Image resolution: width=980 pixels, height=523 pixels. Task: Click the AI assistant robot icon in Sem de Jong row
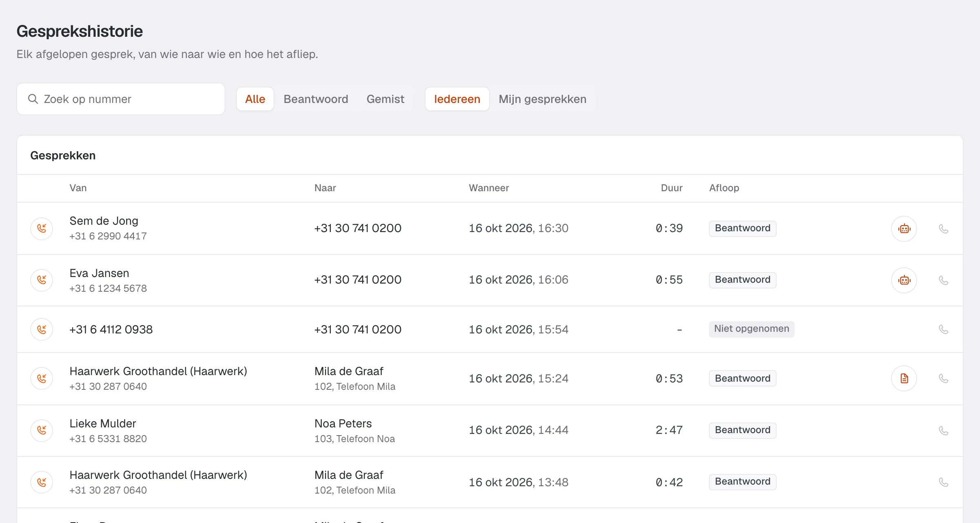click(x=904, y=228)
